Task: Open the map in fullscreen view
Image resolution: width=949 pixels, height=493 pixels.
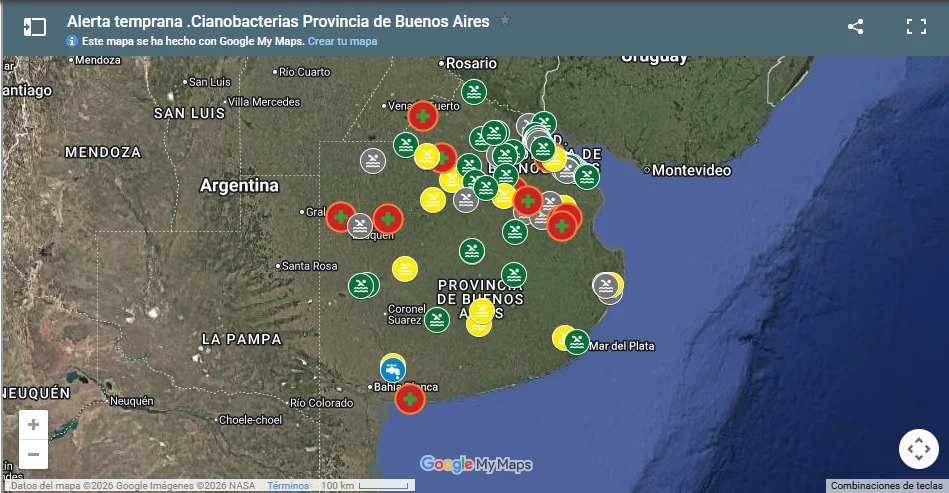Action: click(916, 27)
